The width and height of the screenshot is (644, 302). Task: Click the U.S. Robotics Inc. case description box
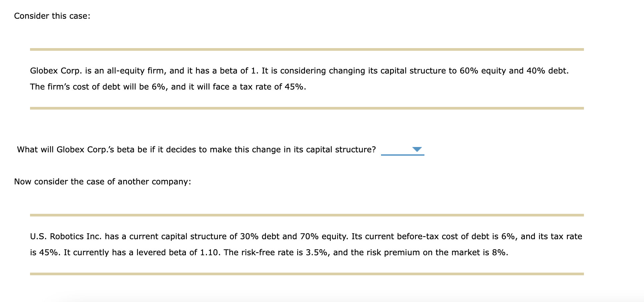coord(300,245)
